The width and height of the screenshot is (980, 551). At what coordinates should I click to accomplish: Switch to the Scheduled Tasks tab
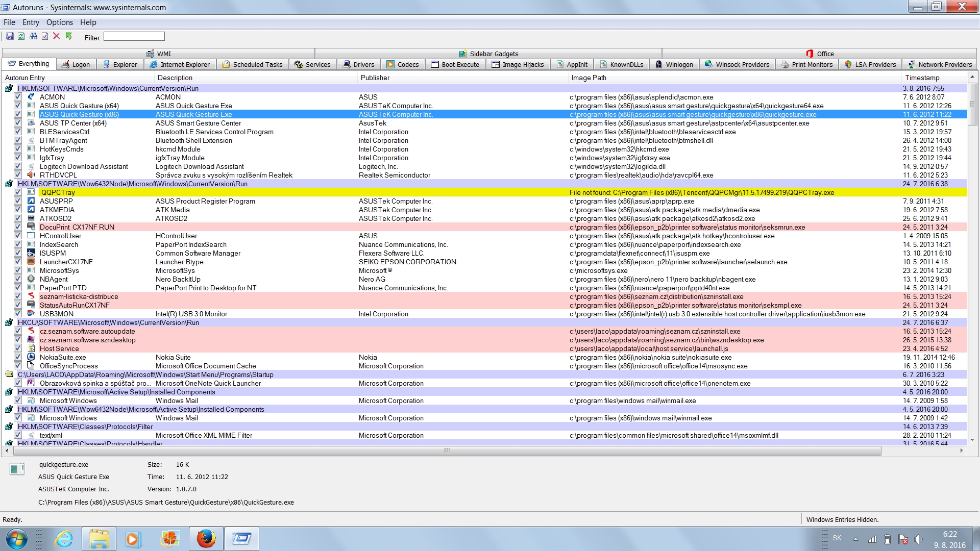coord(252,64)
